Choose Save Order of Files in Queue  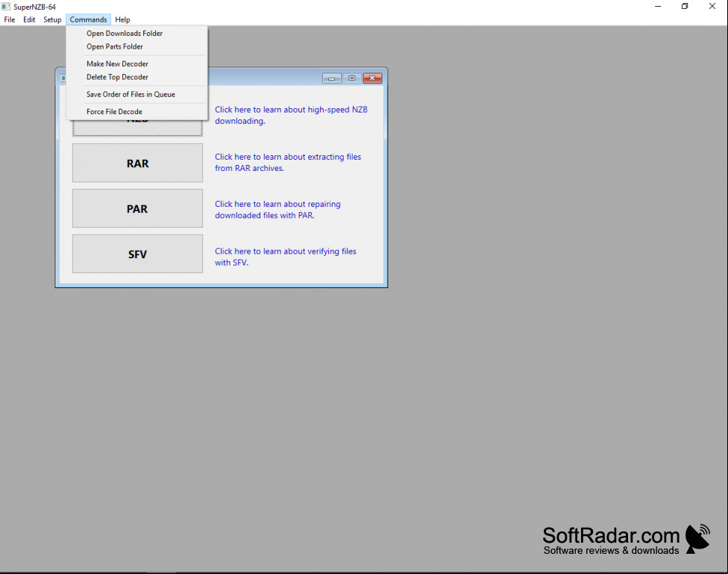(137, 94)
